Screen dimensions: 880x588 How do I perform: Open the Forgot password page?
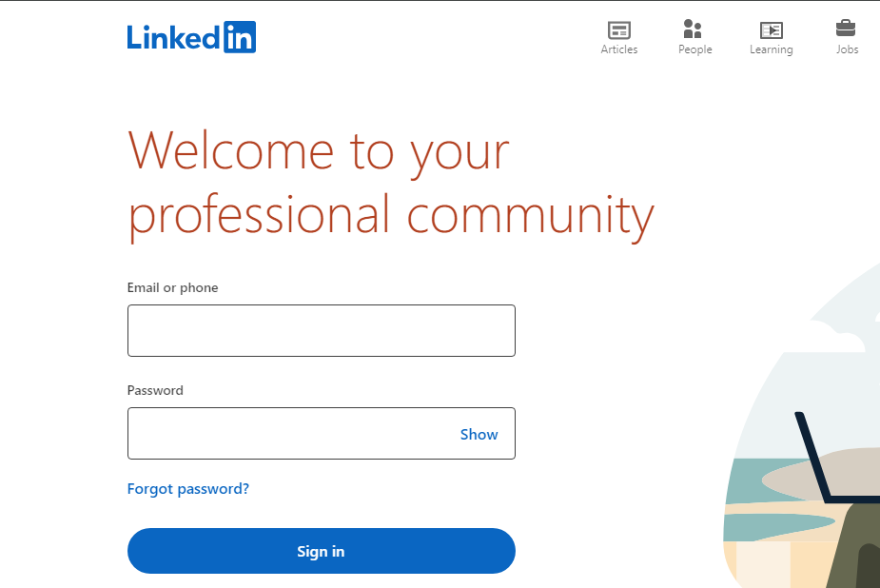[x=187, y=488]
